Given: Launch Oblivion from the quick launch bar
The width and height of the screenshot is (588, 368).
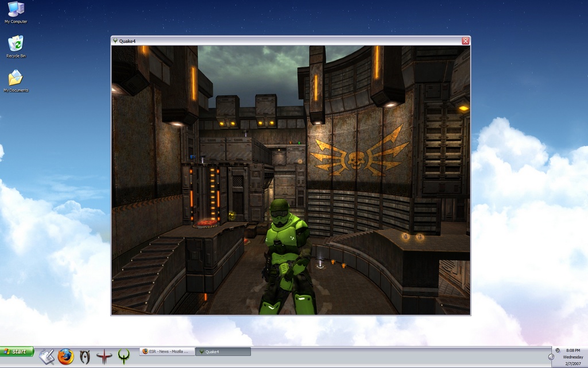Looking at the screenshot, I should click(85, 356).
